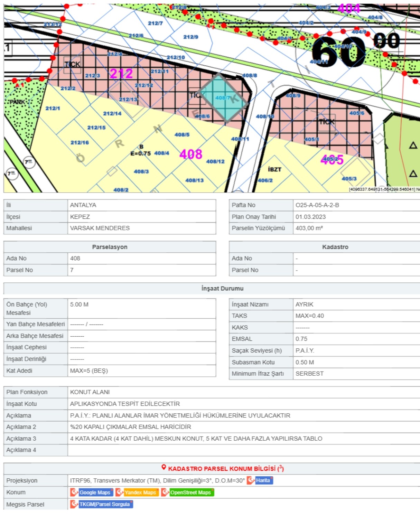Click the location pin in KADASTRO PARSEL header
The width and height of the screenshot is (420, 525).
tap(164, 468)
